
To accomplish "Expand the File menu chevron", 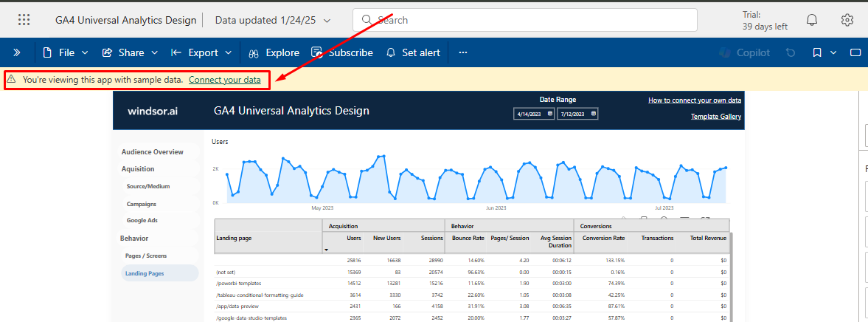I will pyautogui.click(x=85, y=52).
